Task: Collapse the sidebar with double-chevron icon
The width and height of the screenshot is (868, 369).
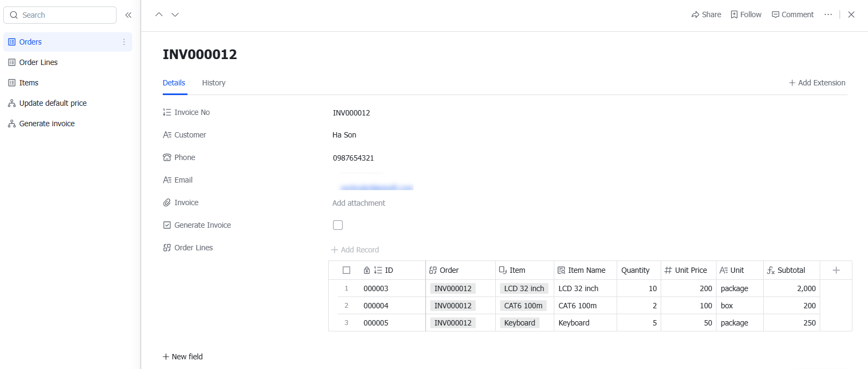Action: click(x=128, y=15)
